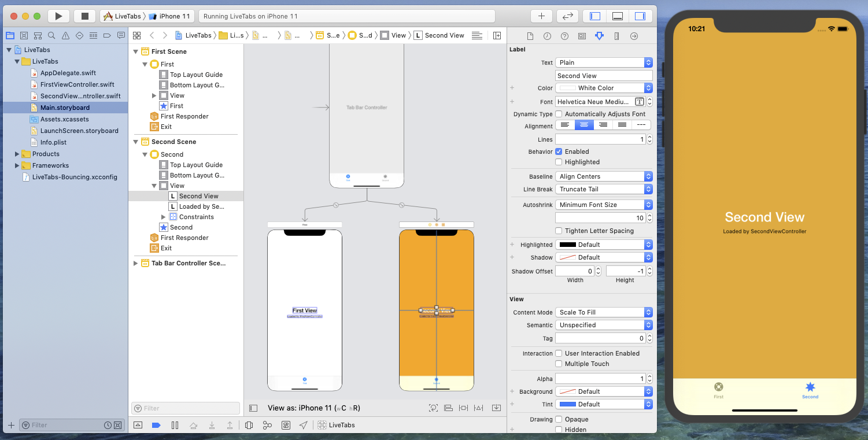
Task: Open the Semantic Unspecified dropdown
Action: point(604,325)
